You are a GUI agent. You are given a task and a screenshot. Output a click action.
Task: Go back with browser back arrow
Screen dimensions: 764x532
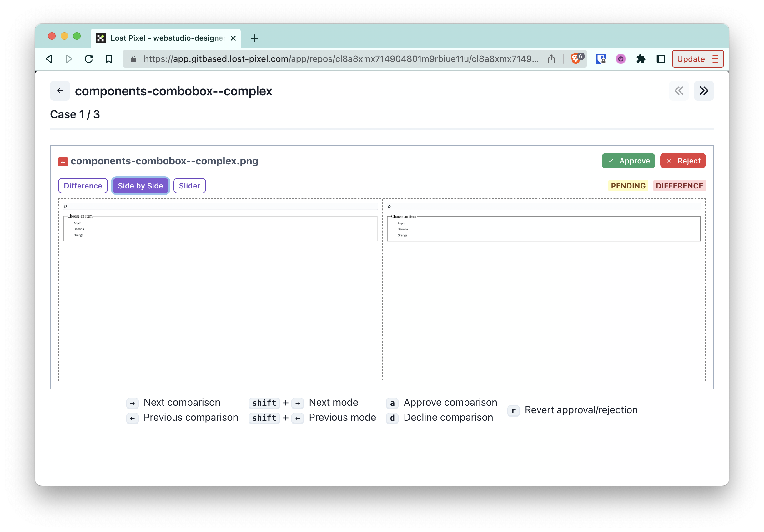click(x=49, y=59)
